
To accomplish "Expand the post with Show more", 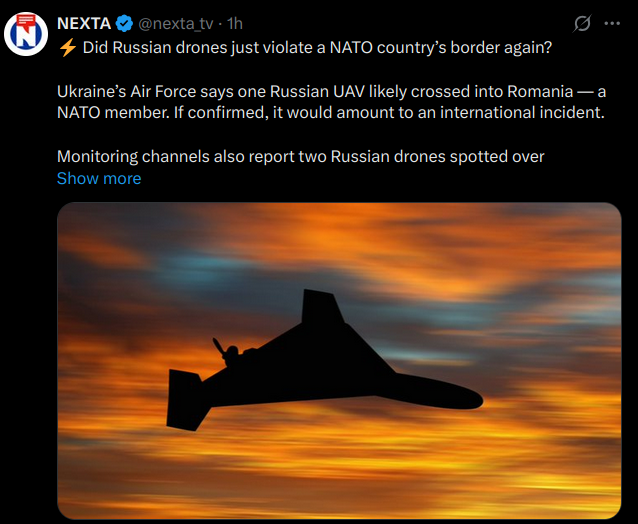I will point(99,178).
